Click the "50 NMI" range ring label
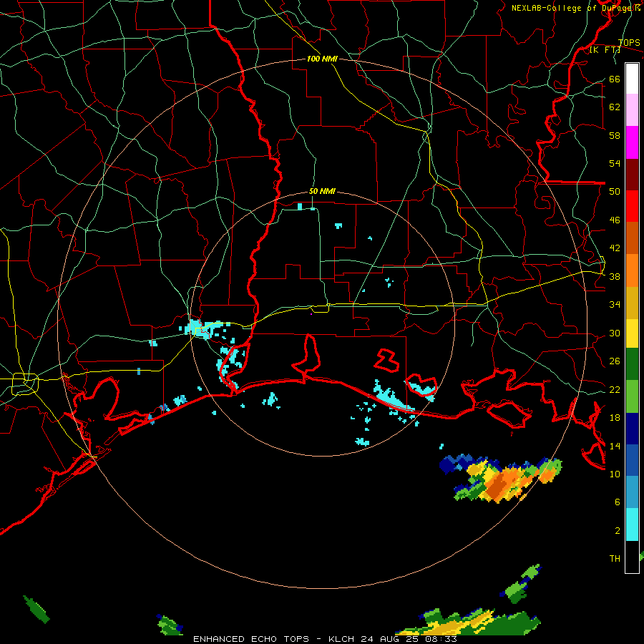Image resolution: width=644 pixels, height=644 pixels. click(322, 191)
